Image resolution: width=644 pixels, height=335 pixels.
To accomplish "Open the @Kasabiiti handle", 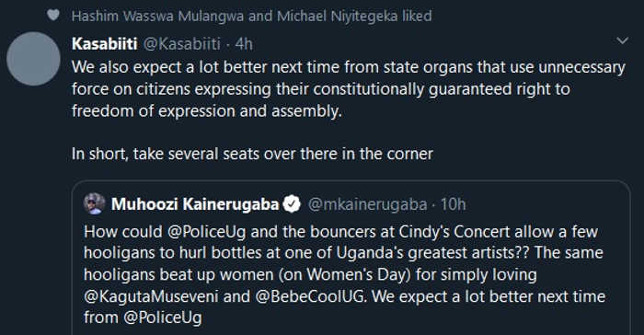I will (182, 43).
